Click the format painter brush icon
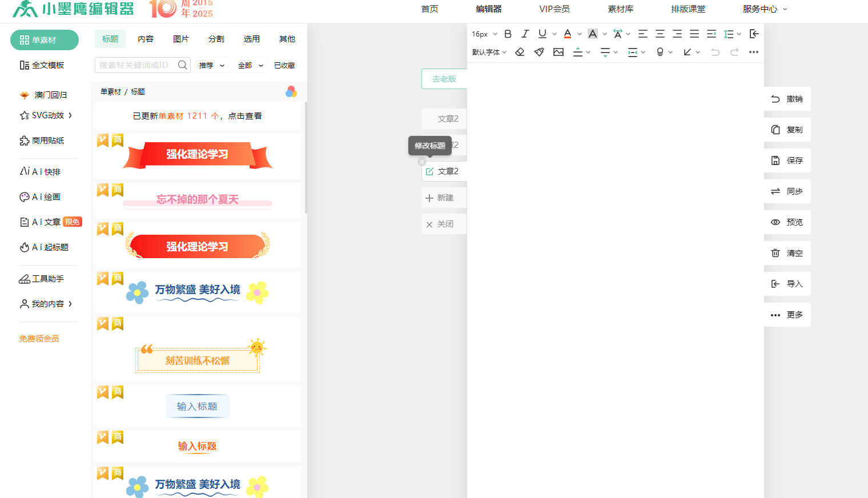 [x=539, y=52]
